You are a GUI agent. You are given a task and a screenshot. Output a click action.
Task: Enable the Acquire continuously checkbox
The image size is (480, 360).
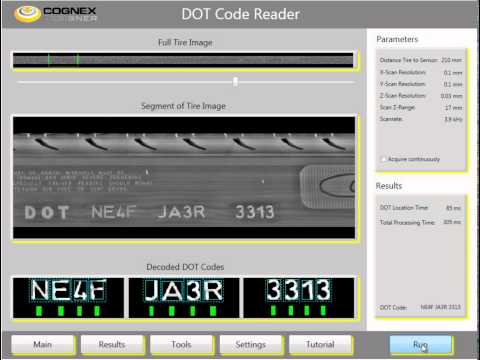point(383,159)
